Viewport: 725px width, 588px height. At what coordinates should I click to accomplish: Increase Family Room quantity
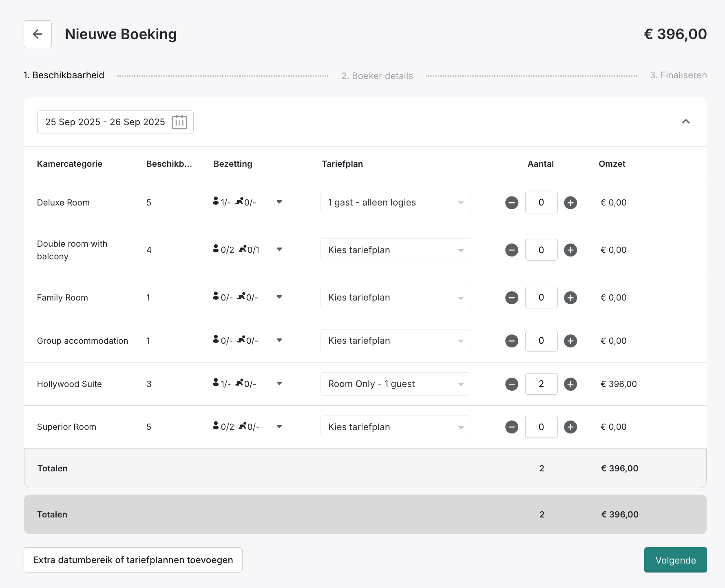[570, 298]
